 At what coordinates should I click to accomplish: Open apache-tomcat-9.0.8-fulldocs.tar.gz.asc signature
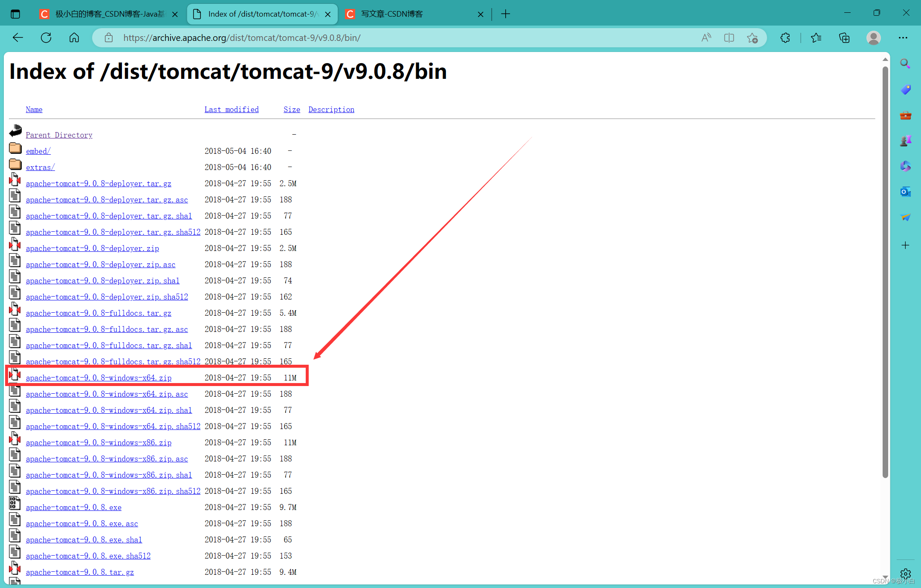pos(107,329)
